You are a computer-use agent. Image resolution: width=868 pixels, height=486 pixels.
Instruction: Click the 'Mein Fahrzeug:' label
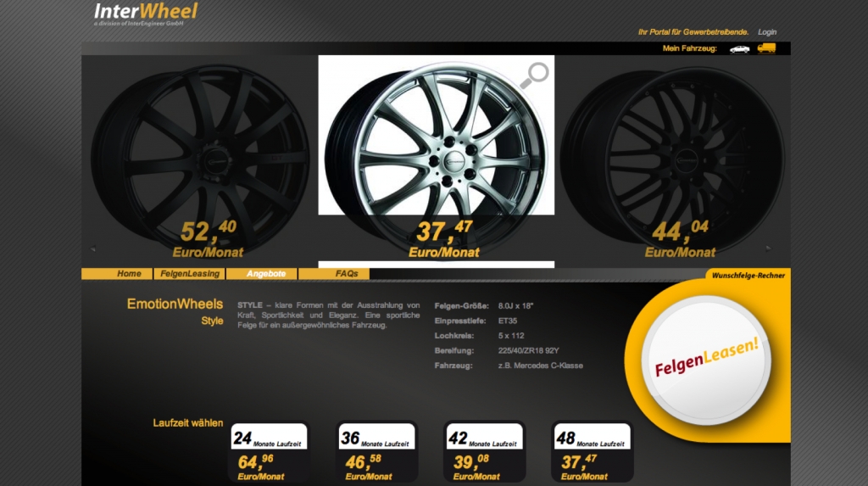click(689, 48)
